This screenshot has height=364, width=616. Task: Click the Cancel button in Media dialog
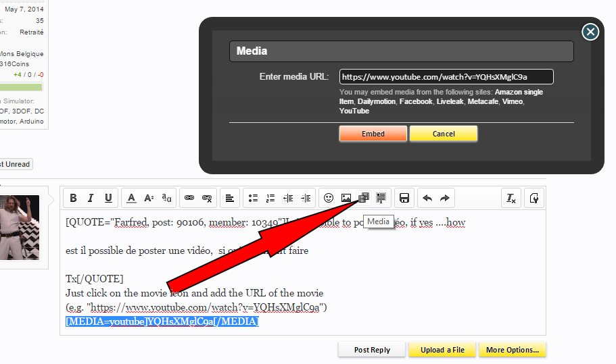pos(444,134)
